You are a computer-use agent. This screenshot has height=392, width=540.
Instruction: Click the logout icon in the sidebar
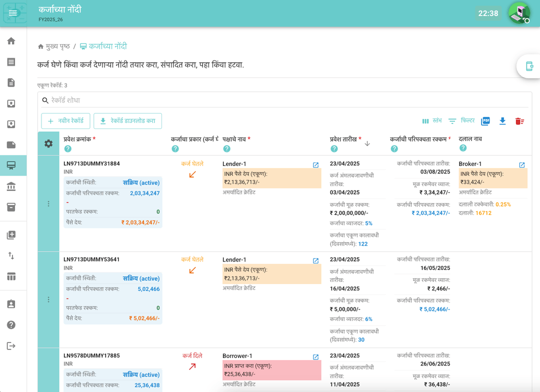click(11, 346)
